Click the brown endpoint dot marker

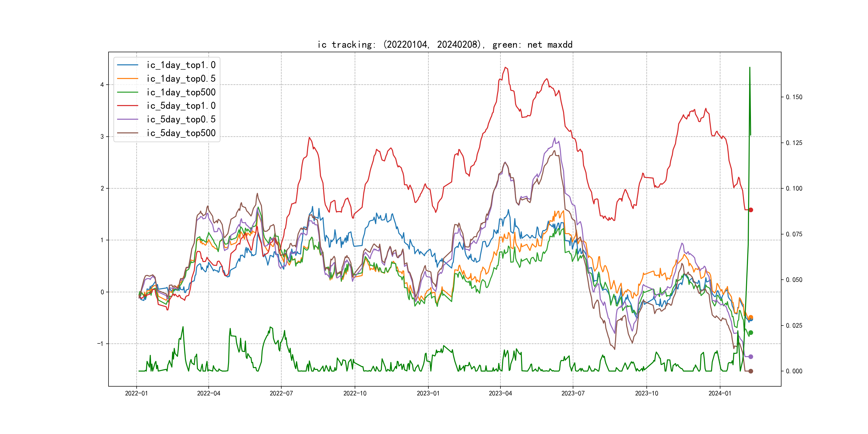point(751,371)
